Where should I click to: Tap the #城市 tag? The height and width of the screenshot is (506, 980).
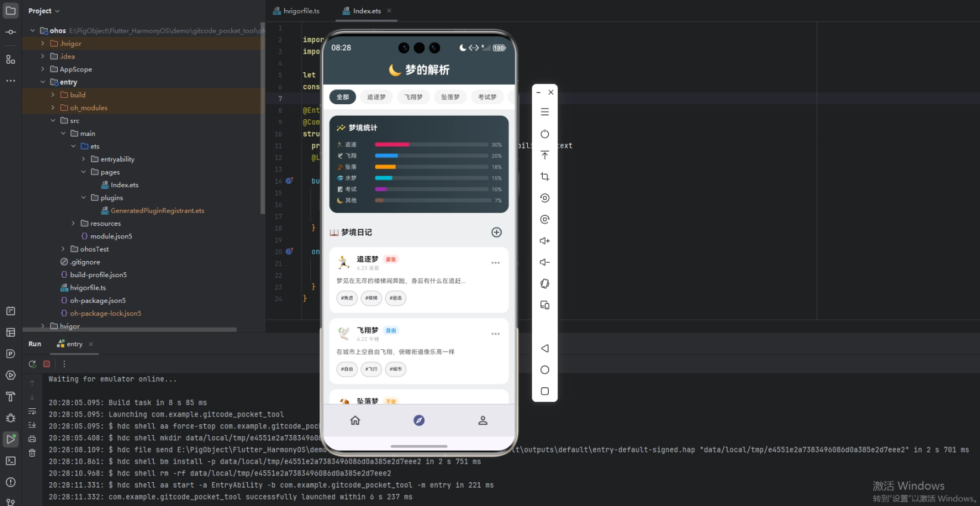[x=396, y=369]
